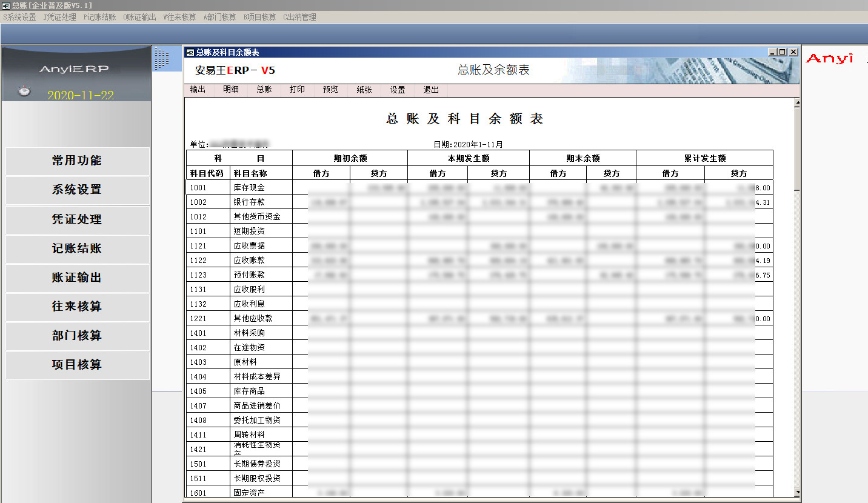Expand the 常用功能 sidebar section
This screenshot has height=503, width=868.
coord(77,161)
